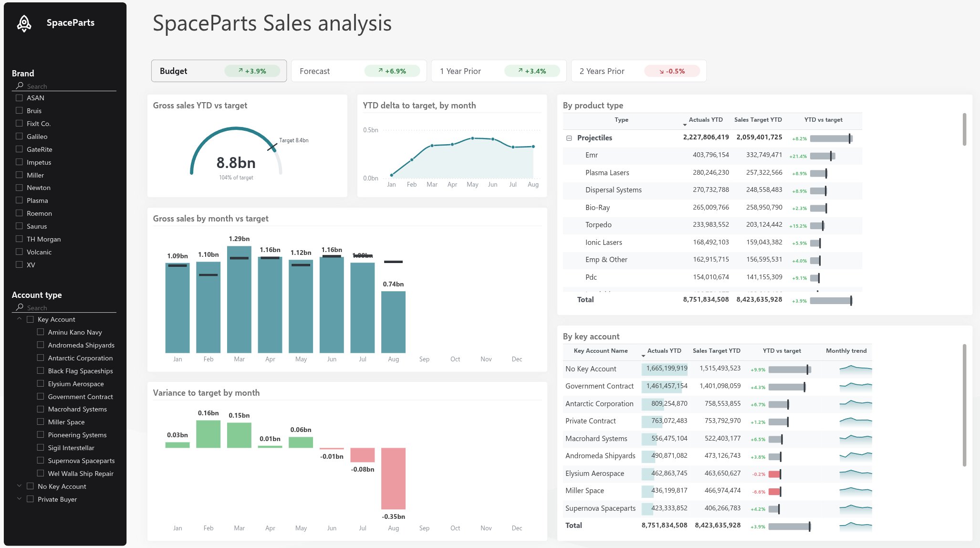Click the SpaceParts rocket logo icon
Screen dimensions: 980x548
(24, 23)
